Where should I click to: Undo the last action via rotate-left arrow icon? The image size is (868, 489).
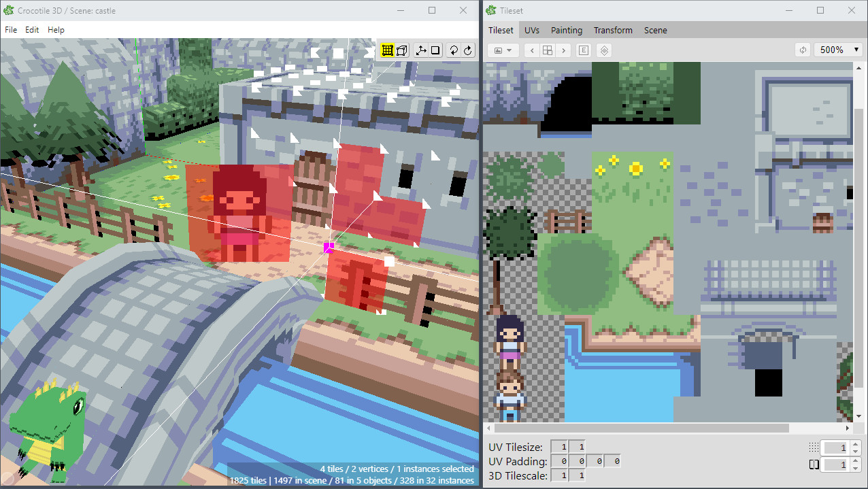[454, 50]
